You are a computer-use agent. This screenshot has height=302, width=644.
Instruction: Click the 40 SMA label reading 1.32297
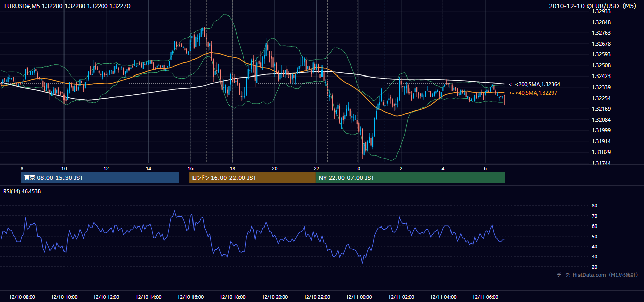pos(533,93)
